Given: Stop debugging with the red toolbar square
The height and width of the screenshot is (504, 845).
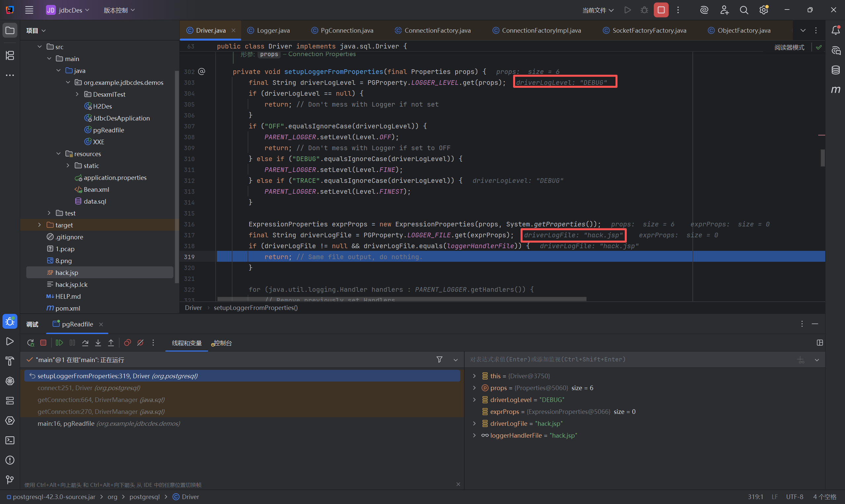Looking at the screenshot, I should click(661, 10).
